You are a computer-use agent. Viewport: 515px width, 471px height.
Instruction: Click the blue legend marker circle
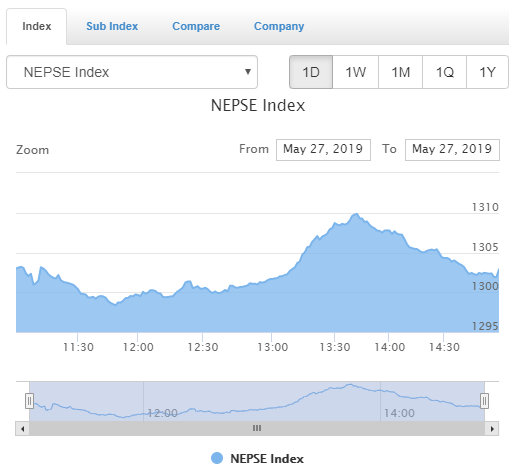coord(217,458)
